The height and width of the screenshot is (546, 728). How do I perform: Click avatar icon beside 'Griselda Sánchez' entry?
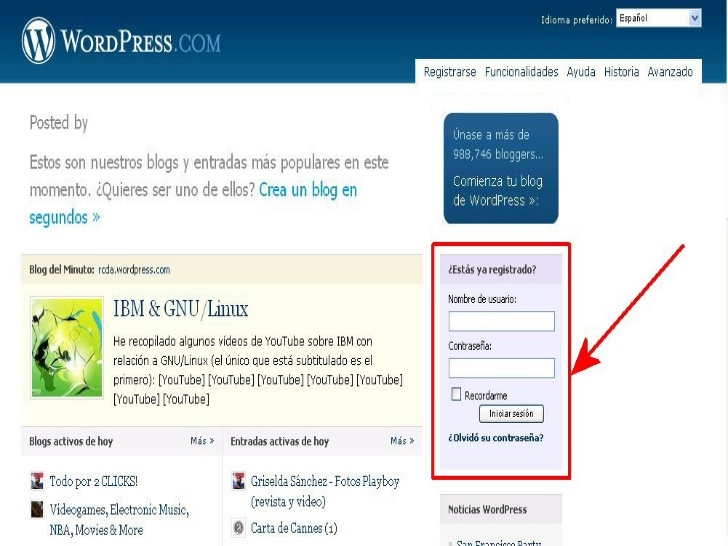[239, 481]
